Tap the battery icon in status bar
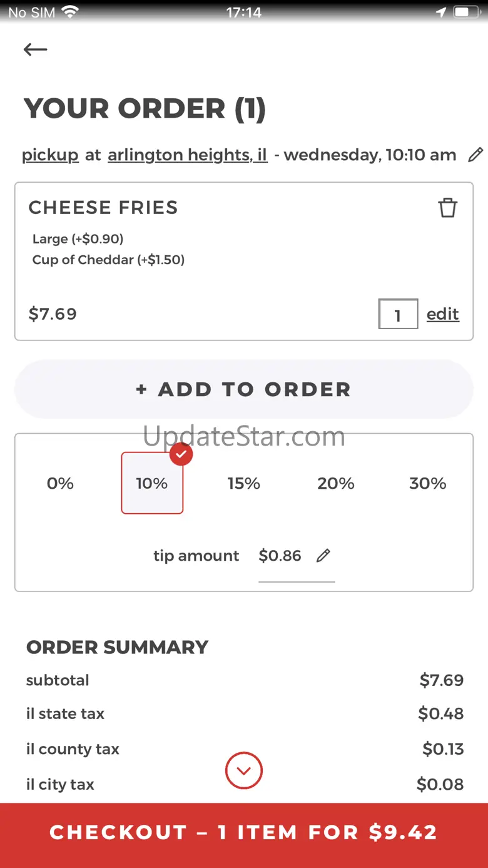This screenshot has height=868, width=488. click(465, 13)
